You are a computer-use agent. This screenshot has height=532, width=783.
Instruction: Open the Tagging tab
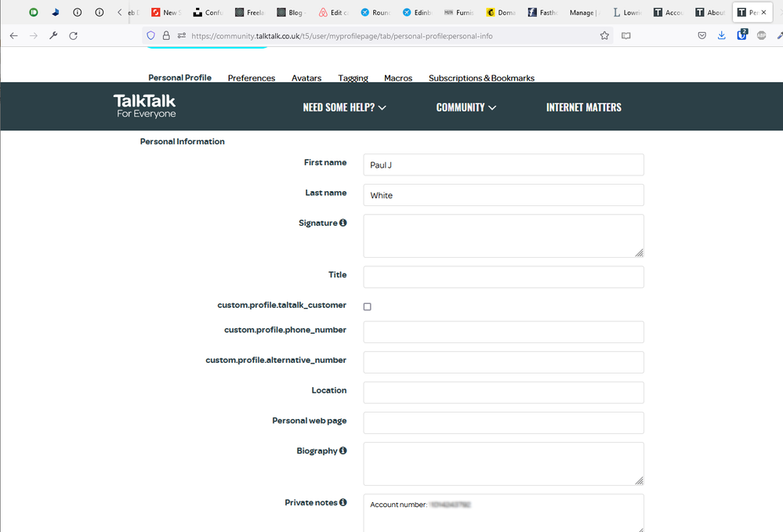tap(353, 78)
